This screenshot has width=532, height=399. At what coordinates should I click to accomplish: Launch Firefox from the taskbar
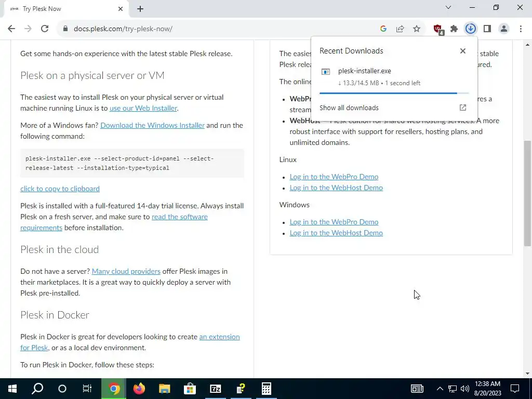139,389
